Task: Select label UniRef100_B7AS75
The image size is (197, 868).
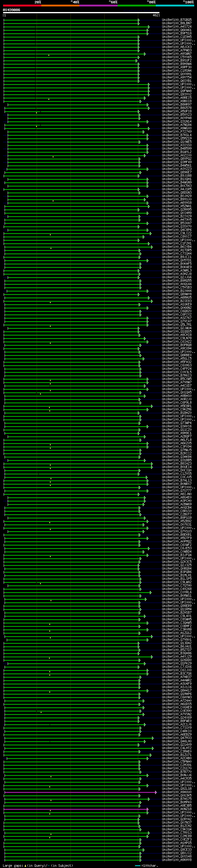Action: pos(177,799)
